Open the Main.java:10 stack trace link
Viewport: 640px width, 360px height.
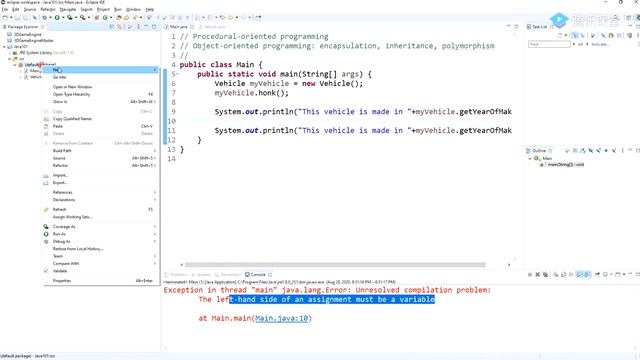(x=282, y=318)
